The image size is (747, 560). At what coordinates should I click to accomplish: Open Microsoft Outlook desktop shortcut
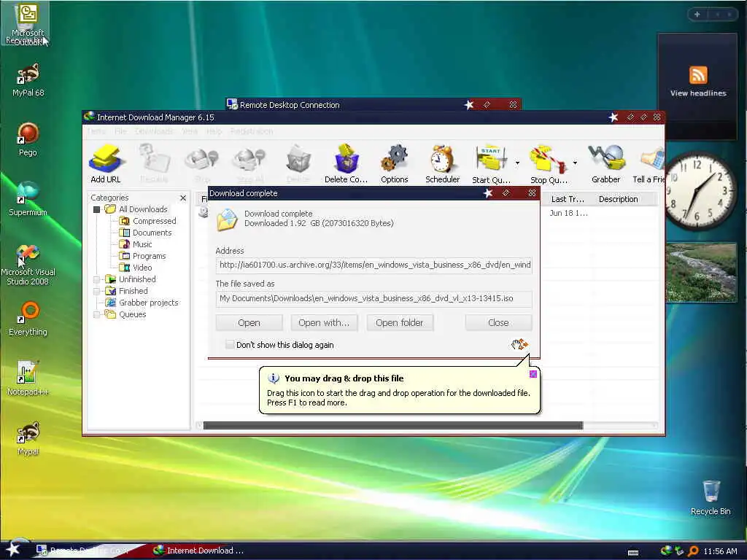coord(28,24)
